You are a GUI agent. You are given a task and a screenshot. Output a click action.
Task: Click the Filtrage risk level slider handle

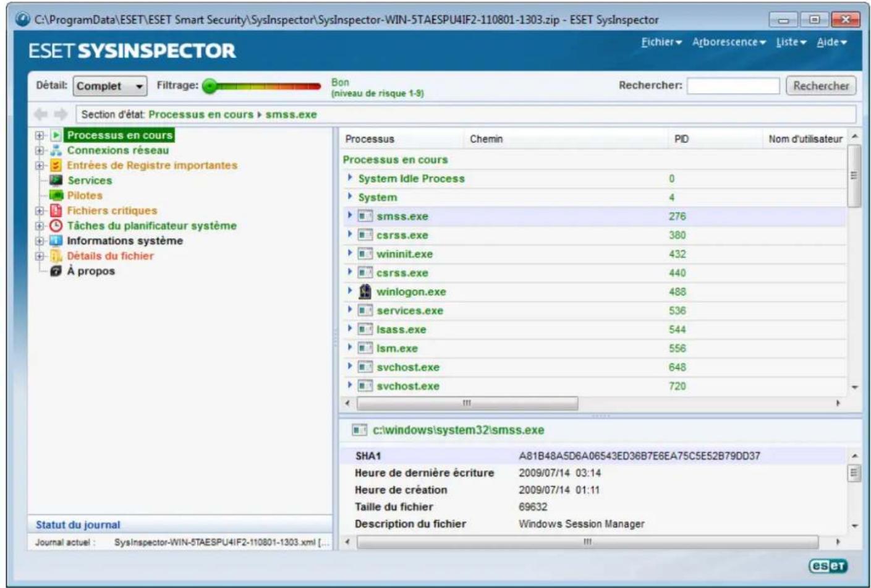210,86
